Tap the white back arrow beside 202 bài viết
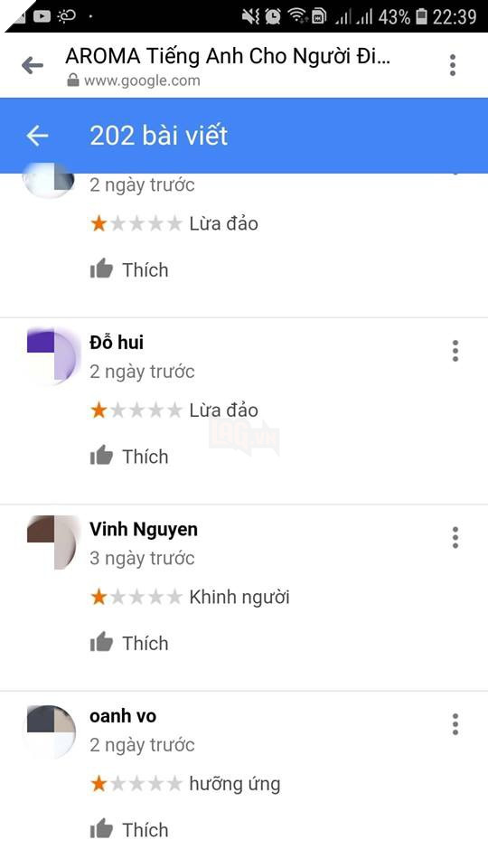The image size is (488, 868). pos(37,136)
